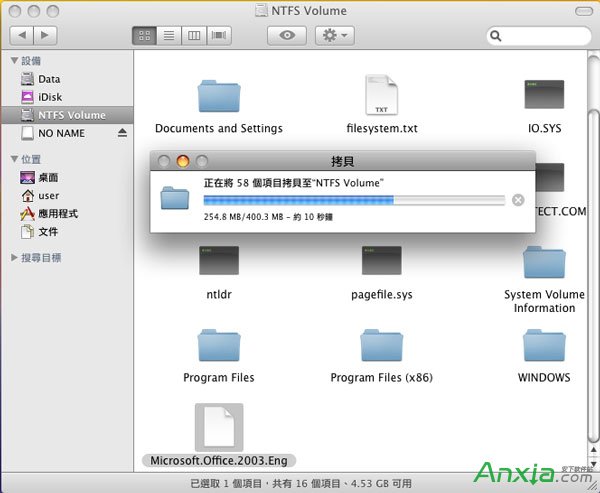
Task: Select the IO.SYS file icon
Action: coord(543,96)
